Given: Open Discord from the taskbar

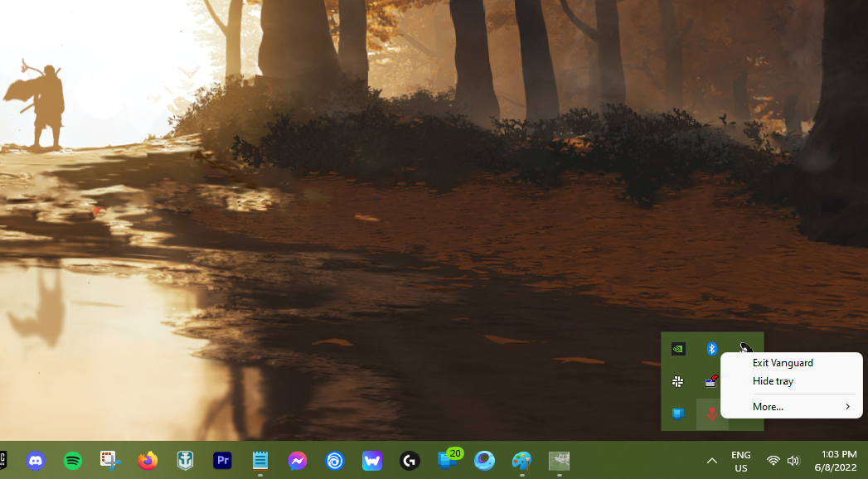Looking at the screenshot, I should coord(36,461).
